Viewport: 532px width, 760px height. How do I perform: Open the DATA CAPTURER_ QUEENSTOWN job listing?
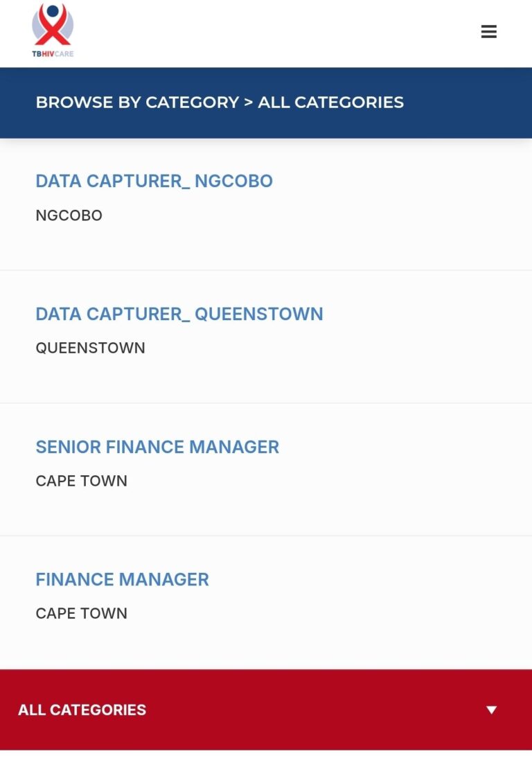pos(179,314)
